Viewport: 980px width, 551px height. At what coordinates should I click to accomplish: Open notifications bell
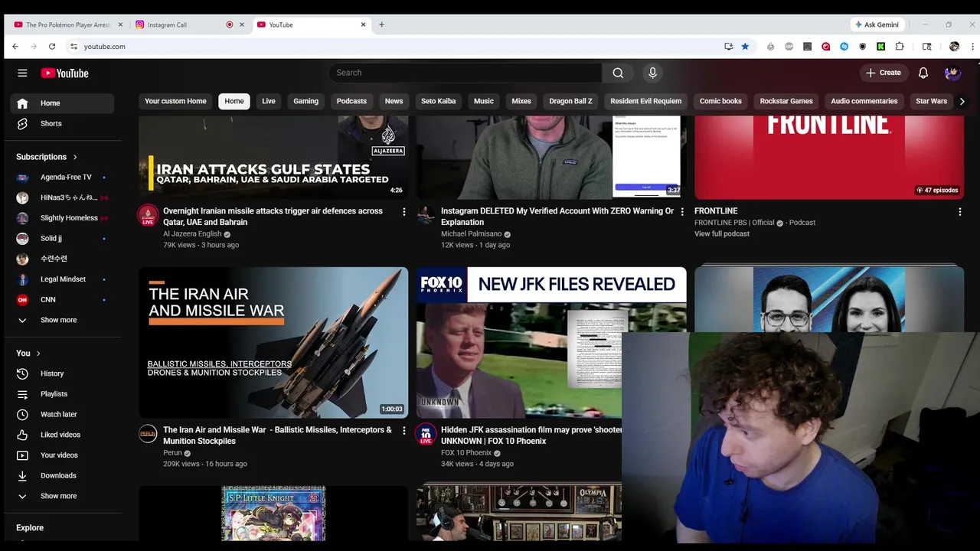tap(923, 73)
